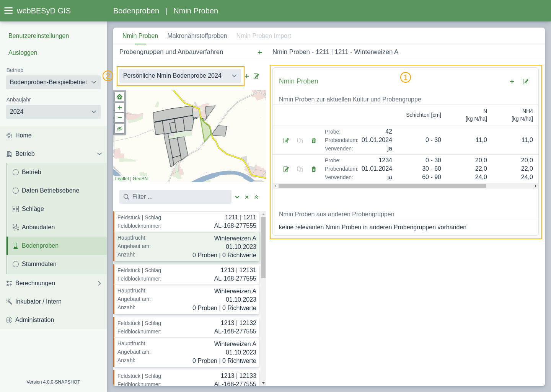Screen dimensions: 551x392
Task: Clear the filter with X icon
Action: 247,197
